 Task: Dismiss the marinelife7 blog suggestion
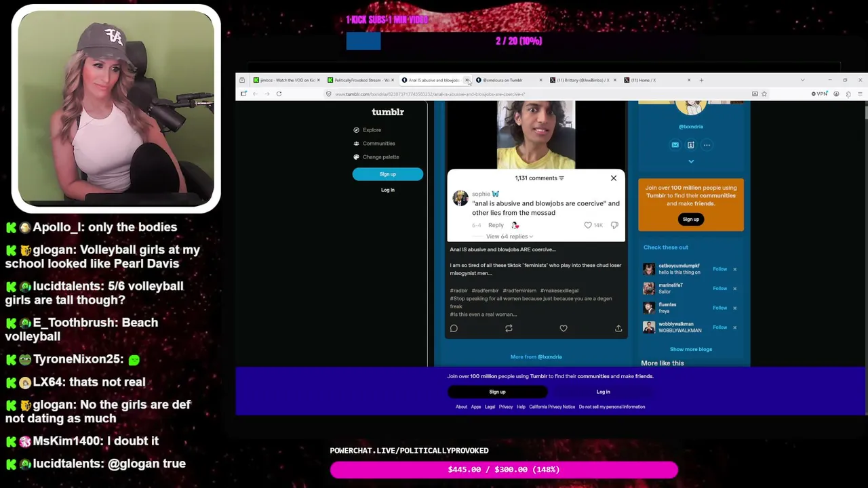[x=734, y=289]
